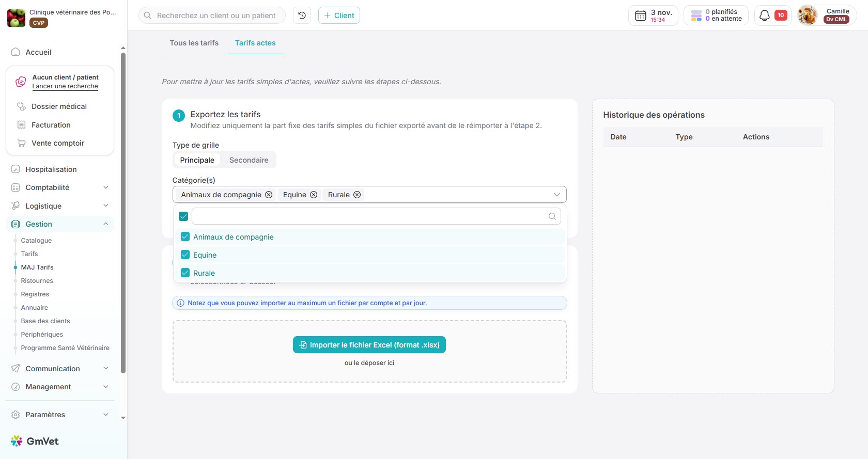
Task: Switch to the Tous les tarifs tab
Action: 194,43
